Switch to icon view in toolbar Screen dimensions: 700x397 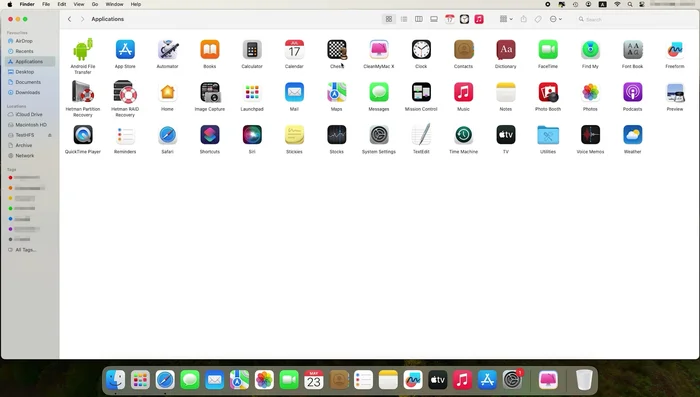coord(389,19)
